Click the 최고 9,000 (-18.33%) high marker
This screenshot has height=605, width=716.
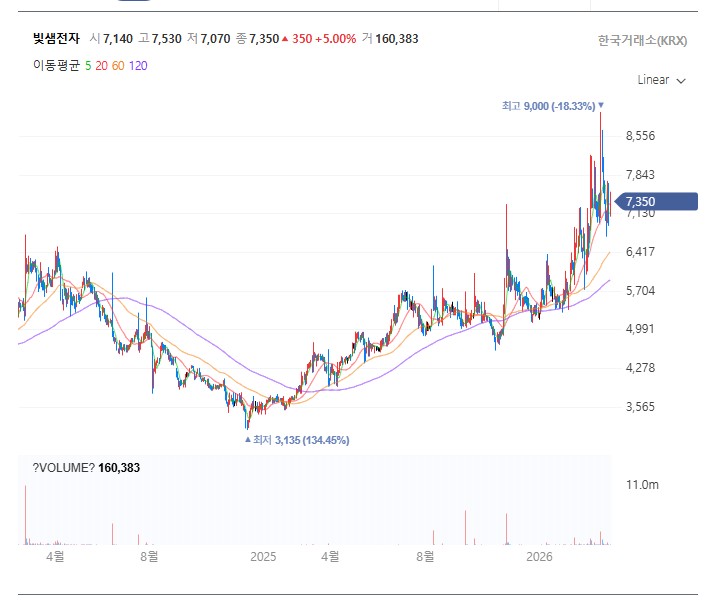(x=553, y=106)
